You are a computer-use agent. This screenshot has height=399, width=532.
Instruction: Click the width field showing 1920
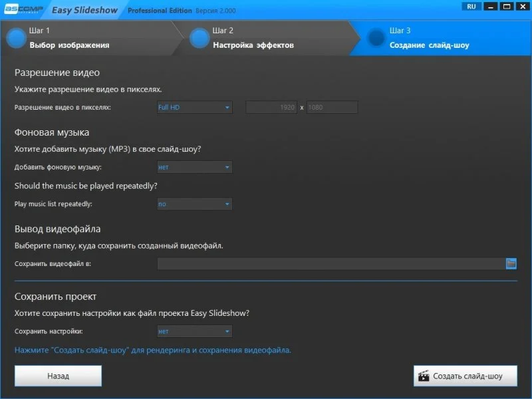pos(271,108)
